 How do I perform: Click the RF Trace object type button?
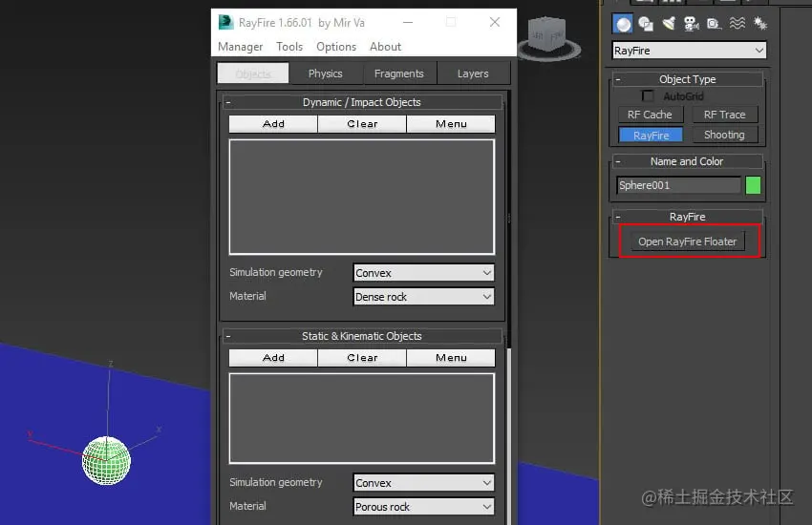(x=724, y=115)
